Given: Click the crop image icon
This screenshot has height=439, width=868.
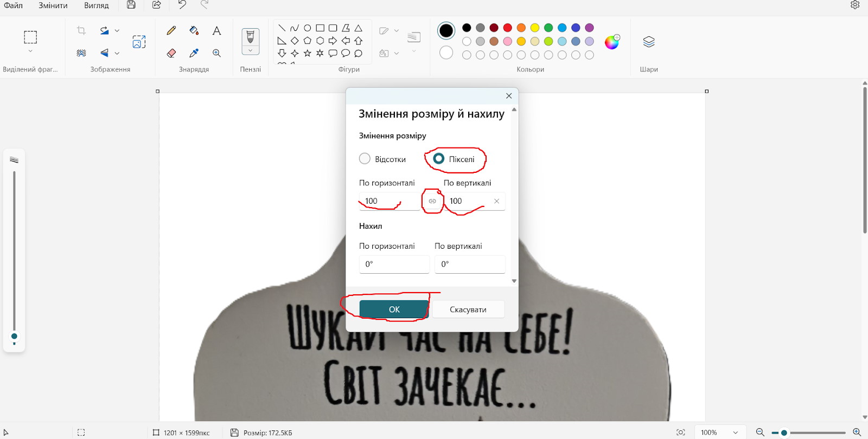Looking at the screenshot, I should pos(81,30).
